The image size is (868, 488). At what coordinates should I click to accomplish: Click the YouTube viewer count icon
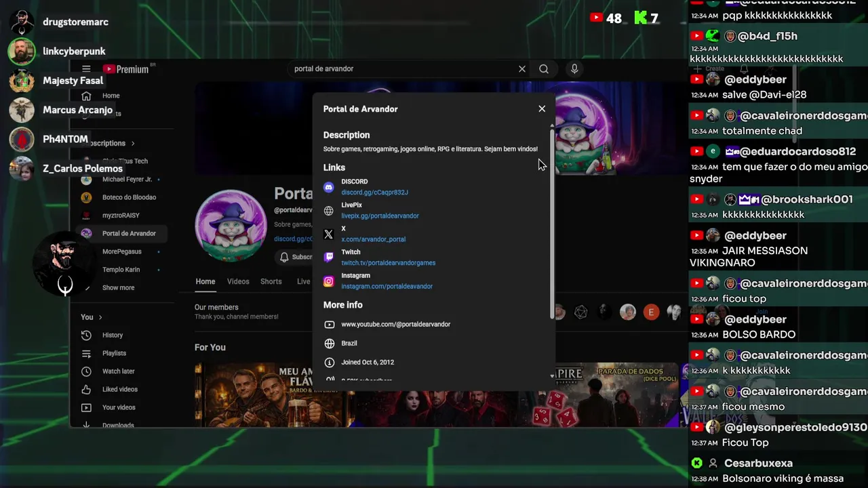tap(597, 18)
